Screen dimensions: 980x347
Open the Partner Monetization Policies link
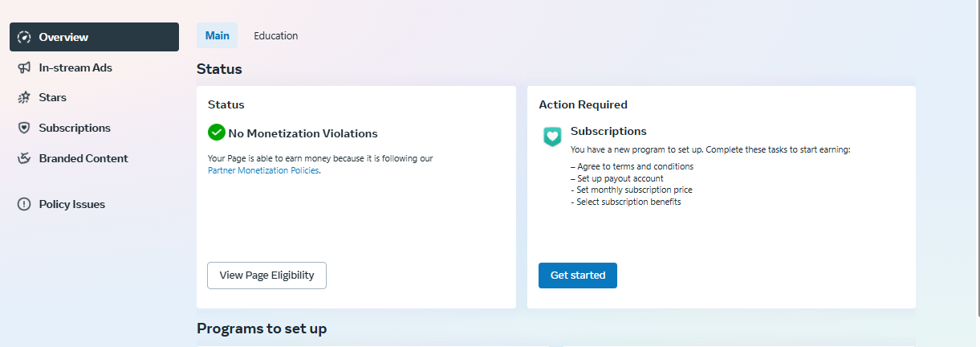[263, 170]
